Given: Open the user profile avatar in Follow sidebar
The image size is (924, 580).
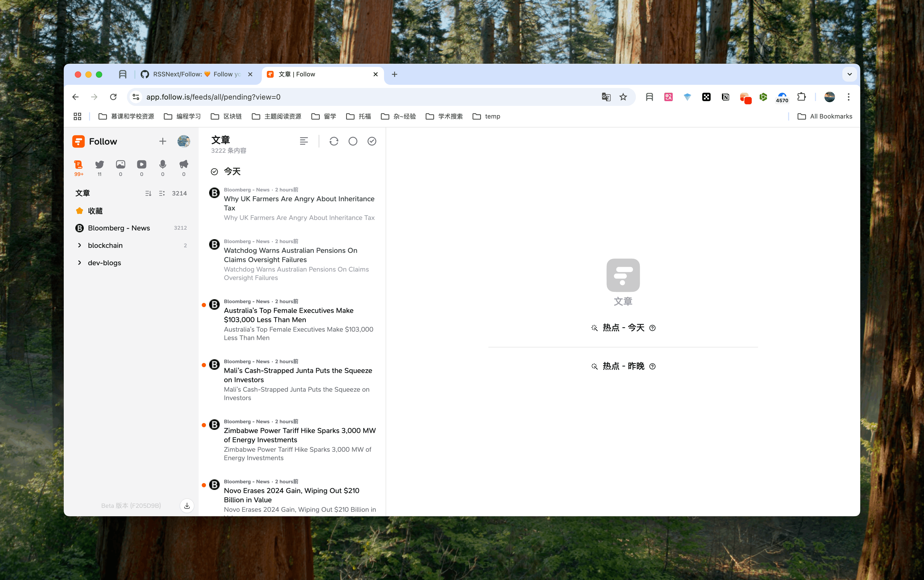Looking at the screenshot, I should point(184,141).
